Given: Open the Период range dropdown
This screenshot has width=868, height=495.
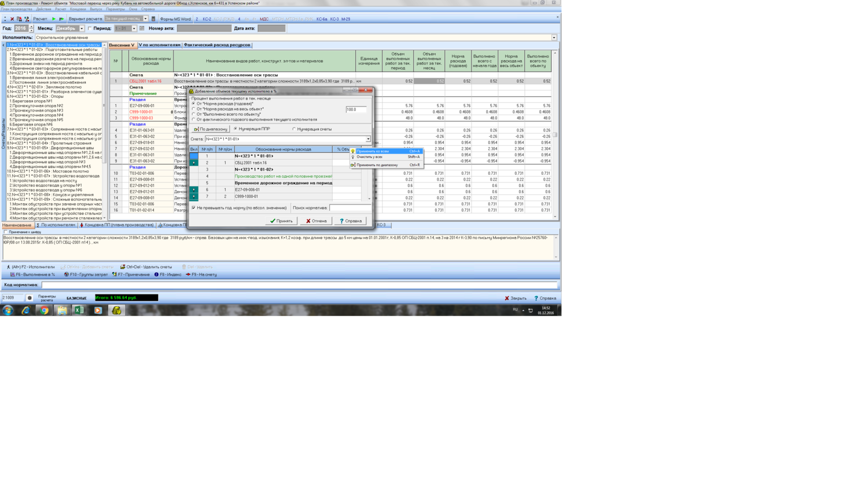Looking at the screenshot, I should coord(134,28).
